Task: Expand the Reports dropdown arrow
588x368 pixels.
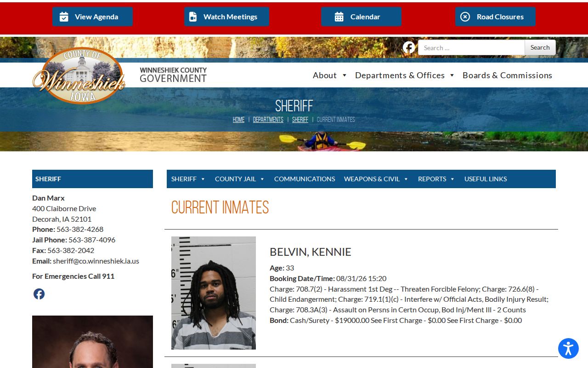Action: pyautogui.click(x=452, y=179)
